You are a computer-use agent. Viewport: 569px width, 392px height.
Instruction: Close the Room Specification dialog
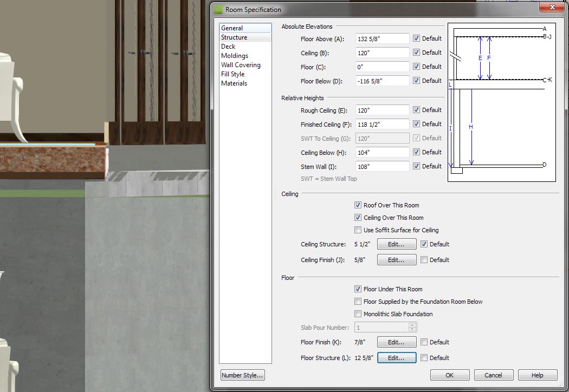552,8
